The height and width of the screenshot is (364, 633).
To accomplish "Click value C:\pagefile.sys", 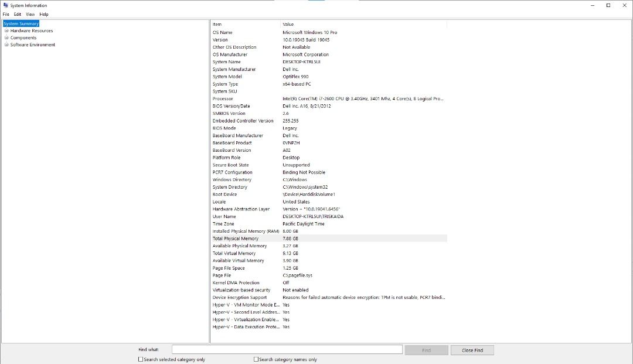I will coord(297,275).
